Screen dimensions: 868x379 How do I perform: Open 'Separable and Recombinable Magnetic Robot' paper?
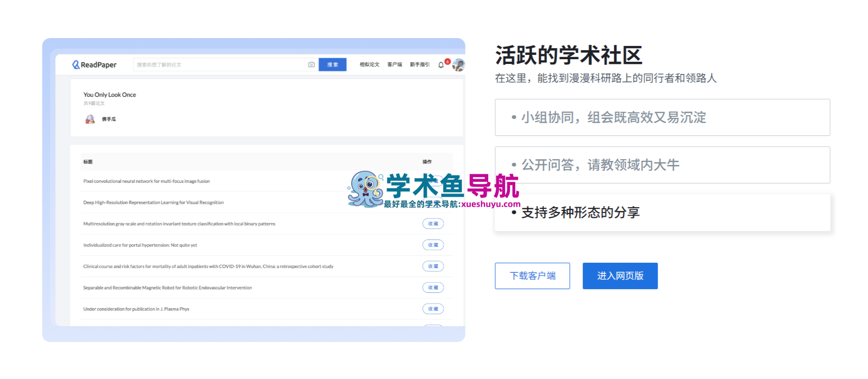(168, 288)
